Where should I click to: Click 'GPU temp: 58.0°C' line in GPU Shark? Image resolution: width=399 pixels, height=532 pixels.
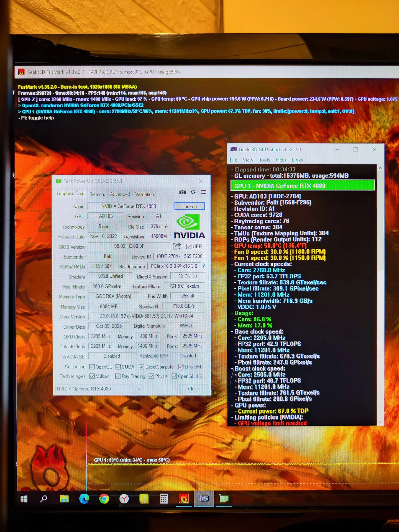(270, 245)
